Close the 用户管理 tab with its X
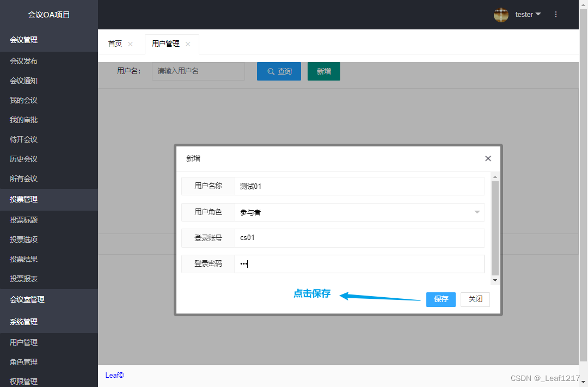 coord(188,44)
